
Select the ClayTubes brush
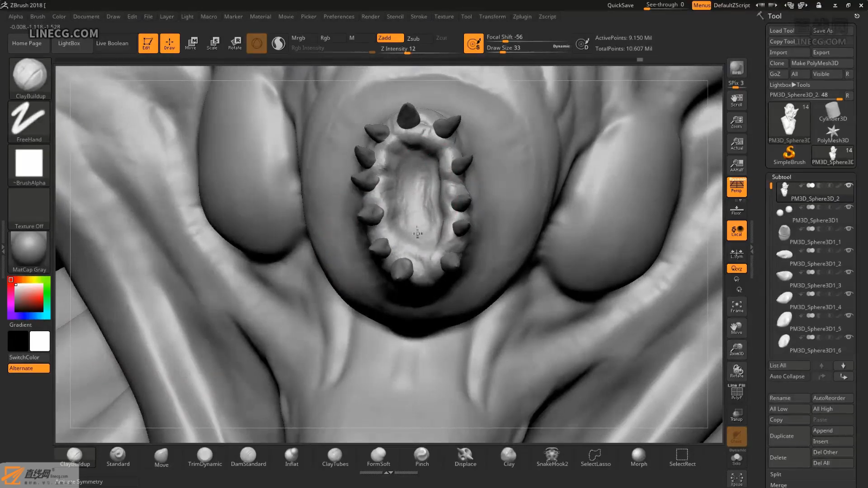[x=335, y=457]
